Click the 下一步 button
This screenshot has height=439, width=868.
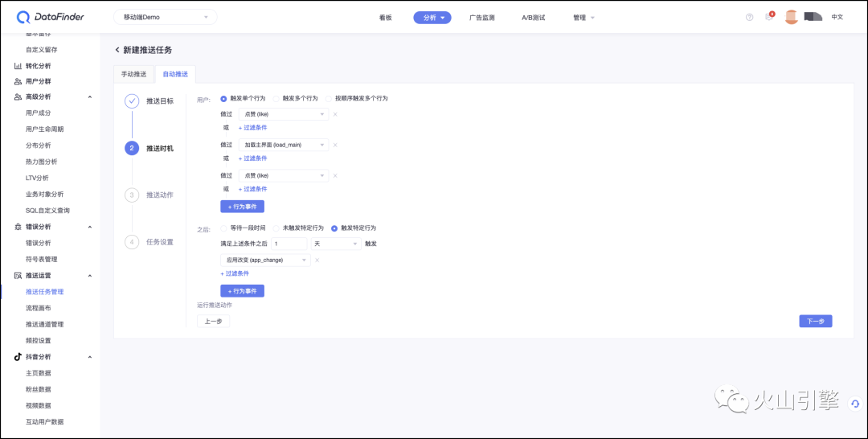[x=816, y=321]
